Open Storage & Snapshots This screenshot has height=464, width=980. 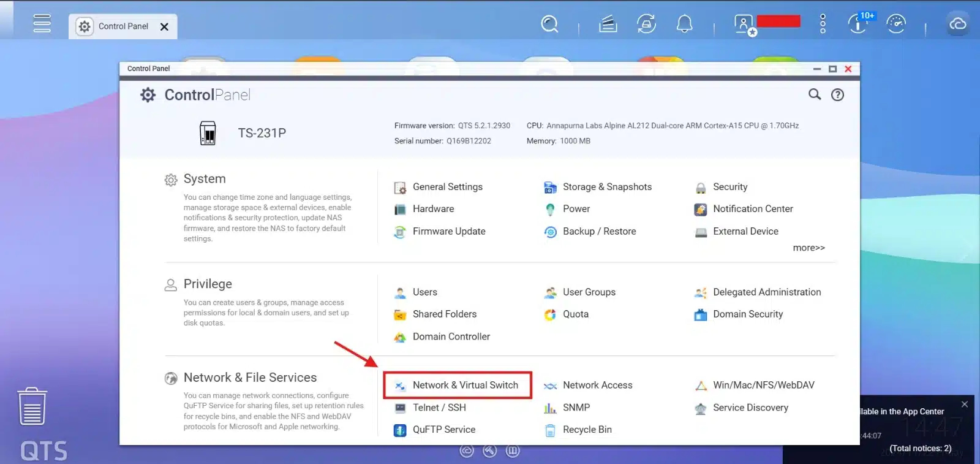click(x=606, y=187)
